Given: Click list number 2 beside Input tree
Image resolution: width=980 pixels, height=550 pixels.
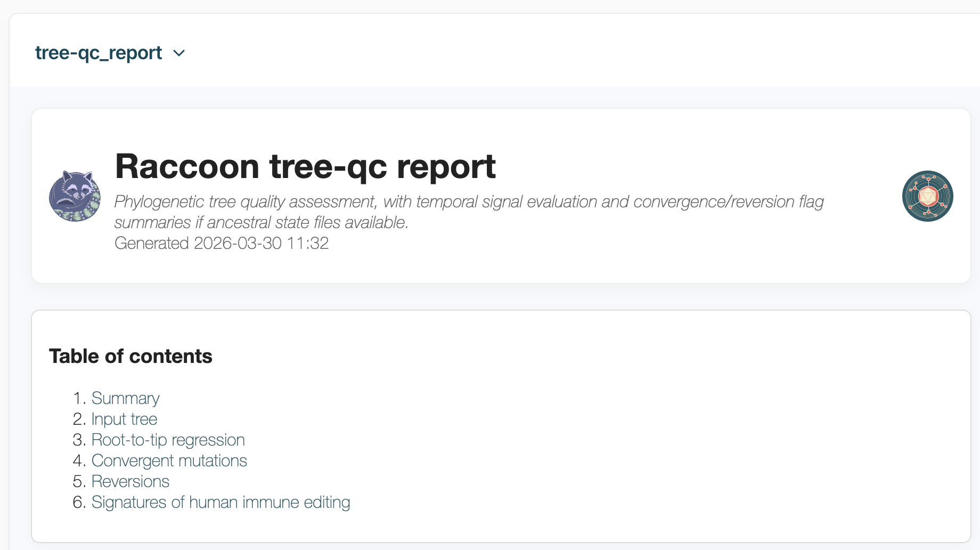Looking at the screenshot, I should [79, 419].
